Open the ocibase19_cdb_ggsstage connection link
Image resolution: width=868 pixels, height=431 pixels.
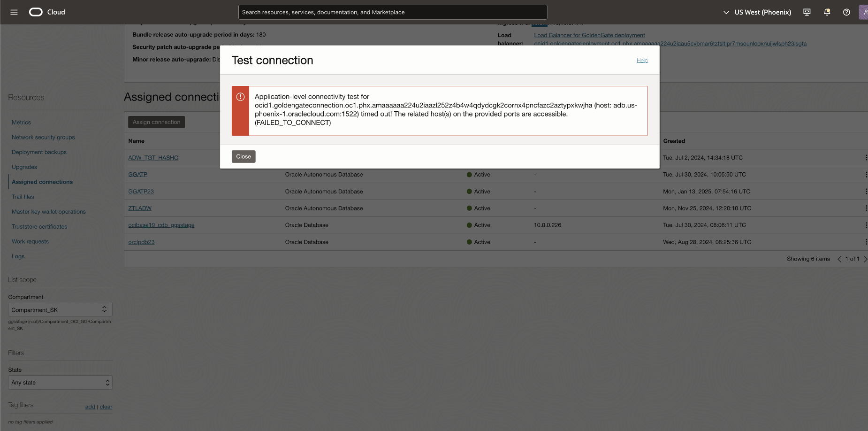coord(161,225)
